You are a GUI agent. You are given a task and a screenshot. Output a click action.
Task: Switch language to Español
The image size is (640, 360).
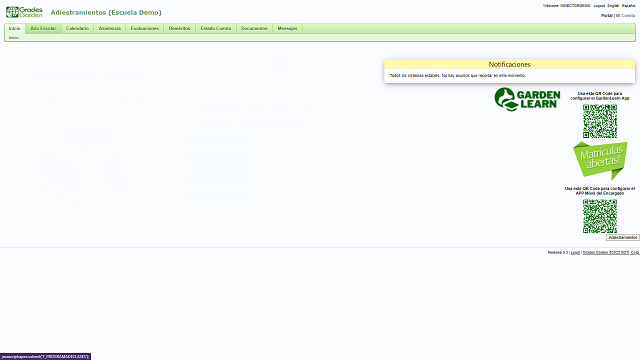628,6
